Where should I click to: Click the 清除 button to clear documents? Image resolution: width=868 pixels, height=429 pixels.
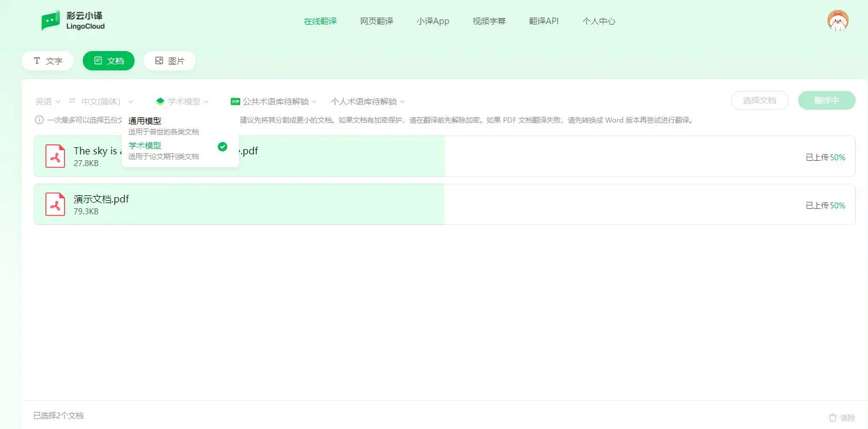tap(842, 417)
